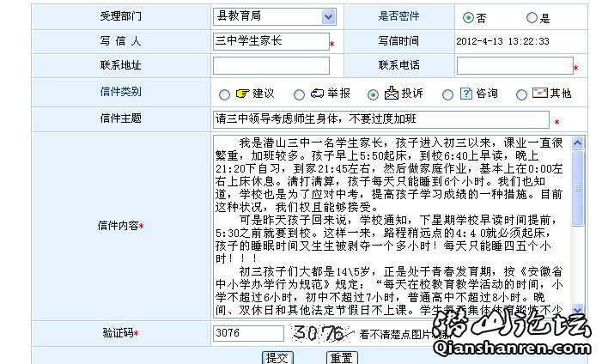
Task: Click the 信件类别 label
Action: [120, 92]
